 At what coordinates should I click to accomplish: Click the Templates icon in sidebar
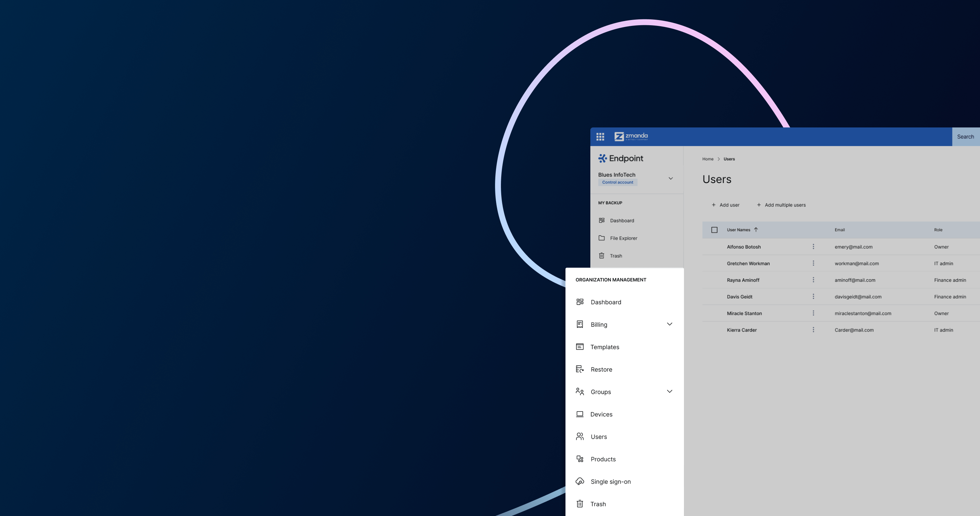(579, 346)
